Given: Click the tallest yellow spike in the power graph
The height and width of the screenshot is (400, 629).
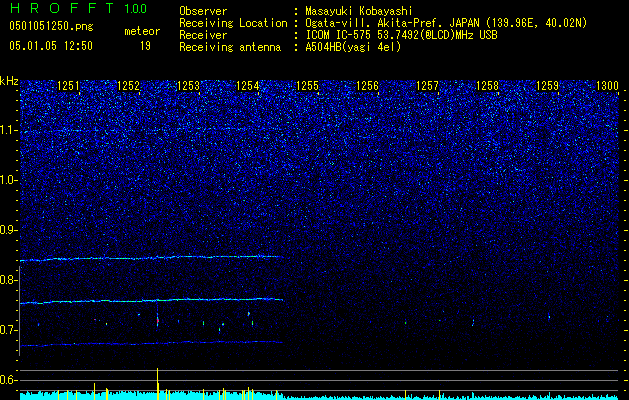Looking at the screenshot, I should (158, 384).
